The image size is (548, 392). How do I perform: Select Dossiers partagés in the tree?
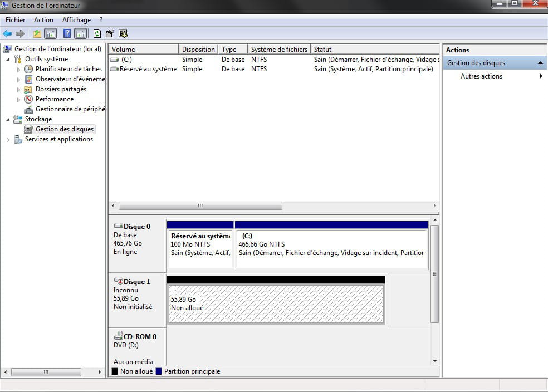click(x=61, y=89)
